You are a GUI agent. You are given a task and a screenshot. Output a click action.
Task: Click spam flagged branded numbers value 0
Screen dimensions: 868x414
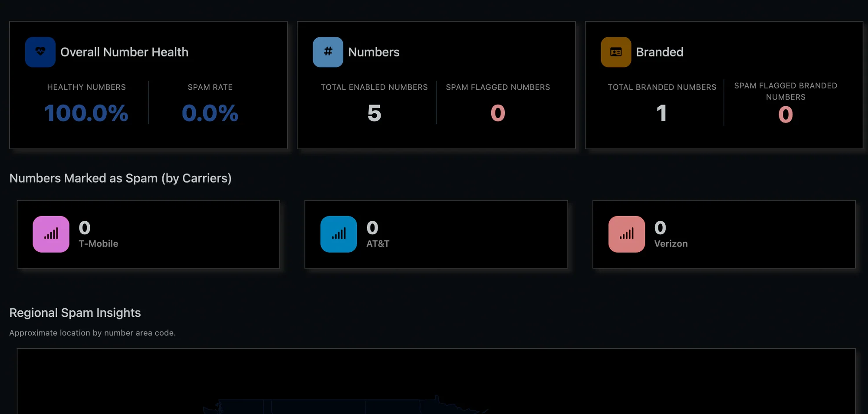tap(786, 115)
